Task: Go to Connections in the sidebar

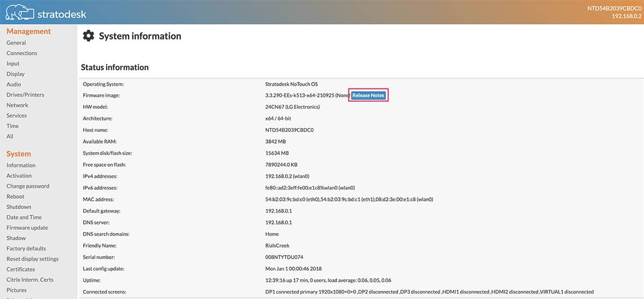Action: 22,53
